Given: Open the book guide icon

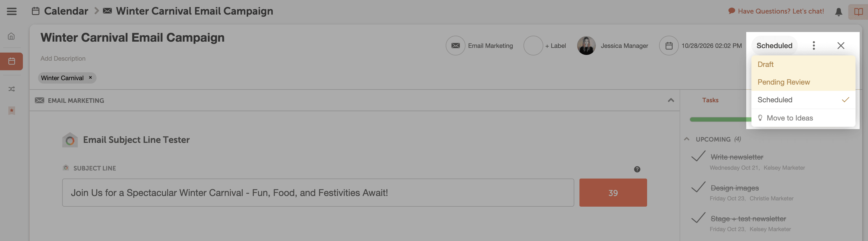Looking at the screenshot, I should [x=858, y=12].
